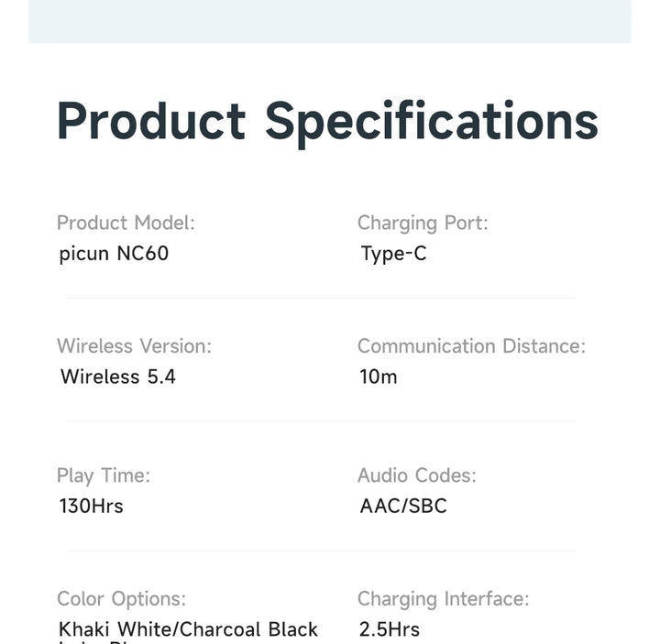This screenshot has height=644, width=660.
Task: Click the Color Options label
Action: [x=121, y=599]
